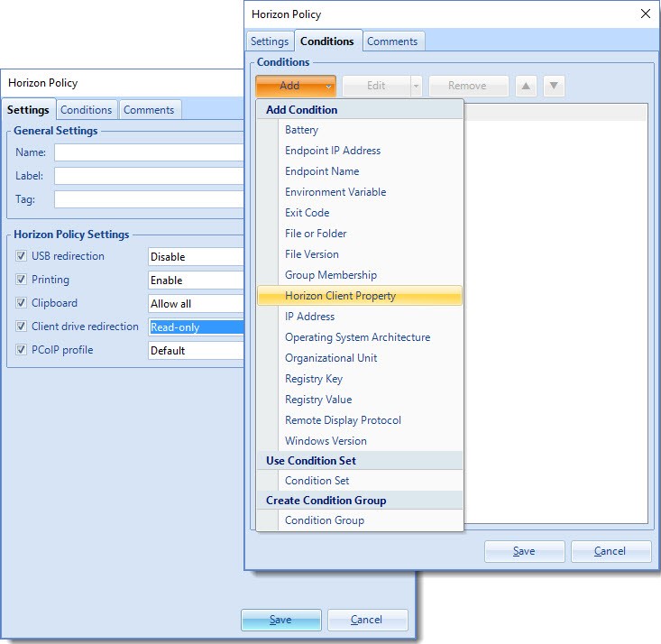The width and height of the screenshot is (661, 644).
Task: Select Horizon Client Property condition
Action: 340,296
